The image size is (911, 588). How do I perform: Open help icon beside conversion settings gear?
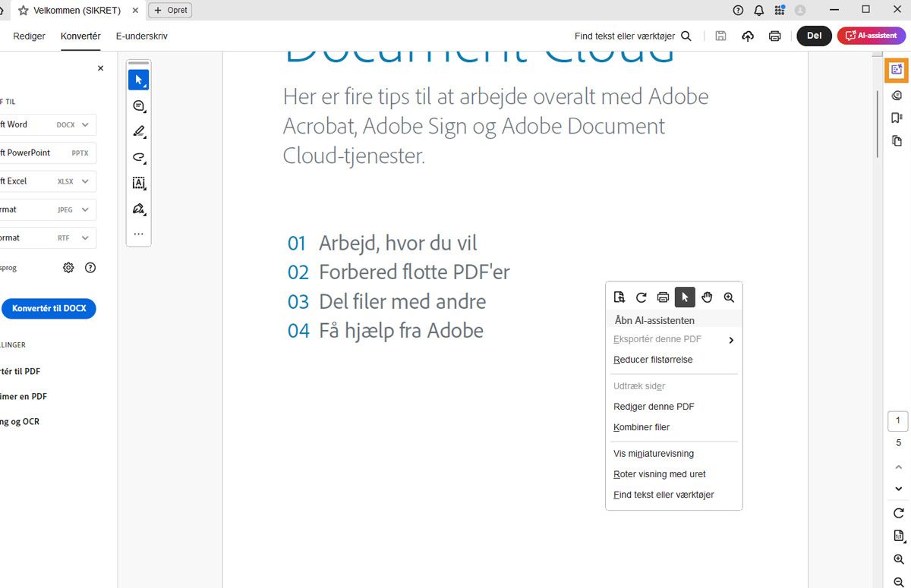(x=90, y=267)
